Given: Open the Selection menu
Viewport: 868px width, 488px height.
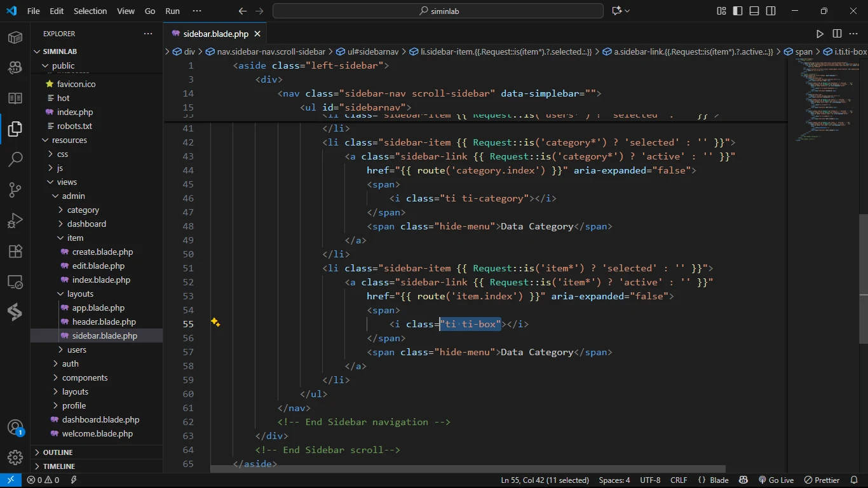Looking at the screenshot, I should point(90,11).
